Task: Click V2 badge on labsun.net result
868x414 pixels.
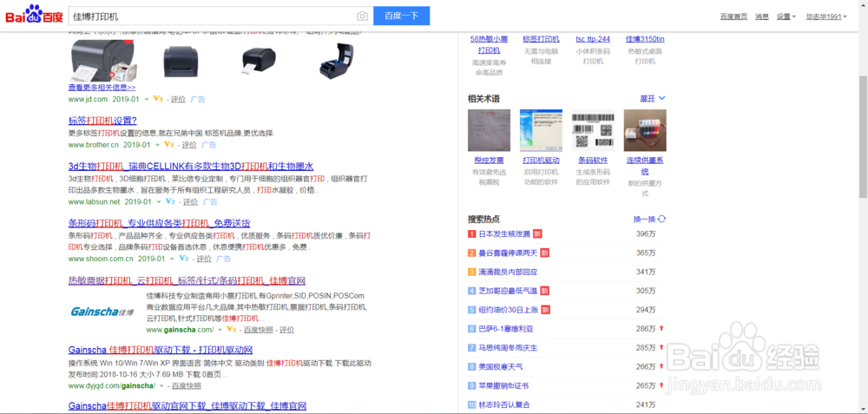Action: point(170,201)
